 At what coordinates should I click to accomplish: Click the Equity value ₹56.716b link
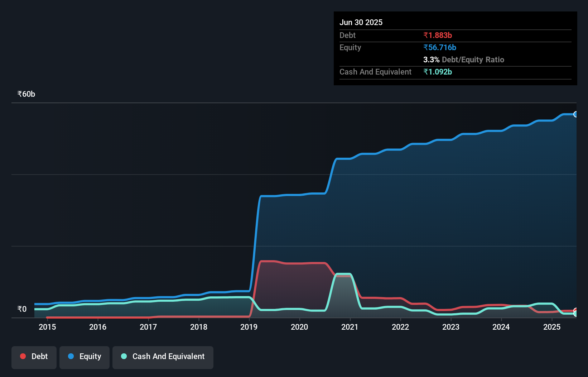point(440,47)
